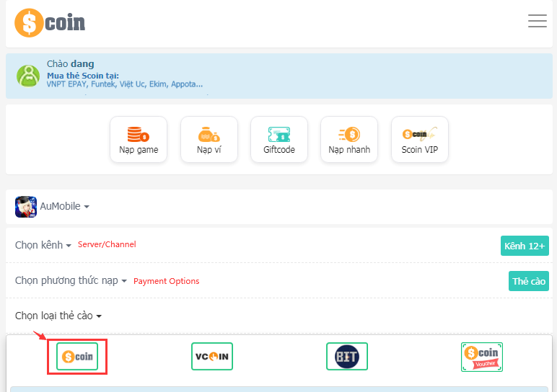557x392 pixels.
Task: Click the Thẻ cào button
Action: 529,281
